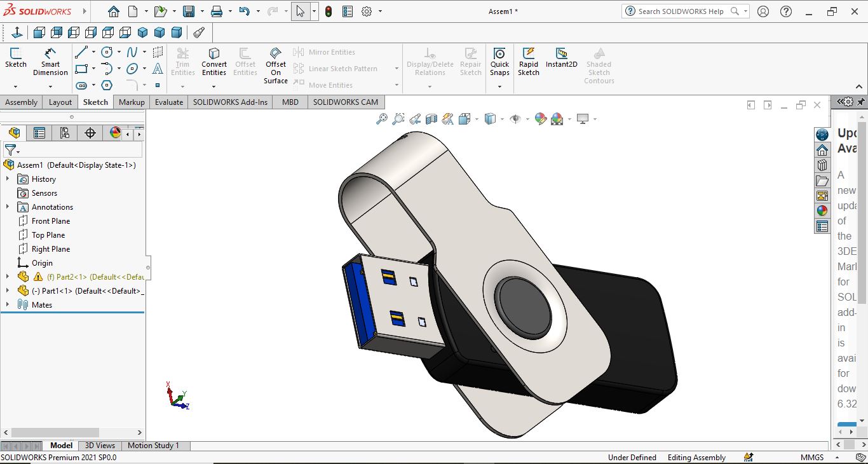Click Convert Entities tool

(x=214, y=62)
